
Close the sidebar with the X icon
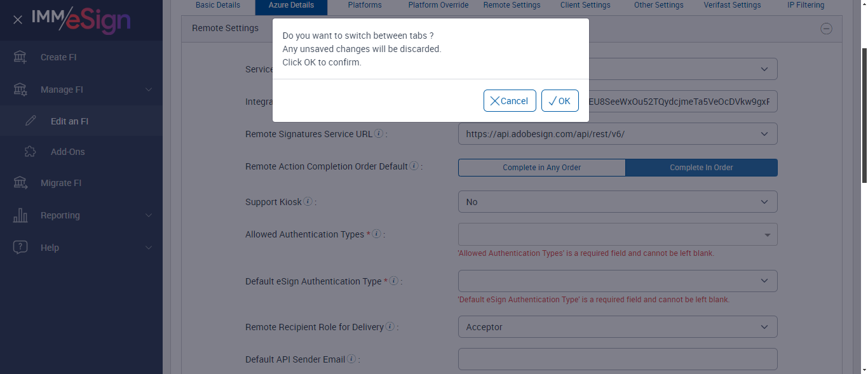pos(18,20)
